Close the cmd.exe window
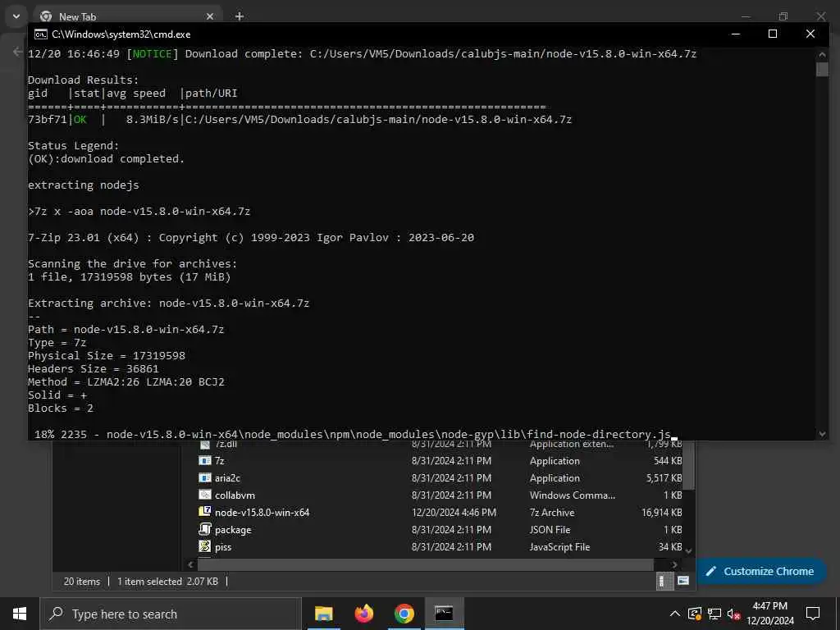840x630 pixels. pos(810,34)
